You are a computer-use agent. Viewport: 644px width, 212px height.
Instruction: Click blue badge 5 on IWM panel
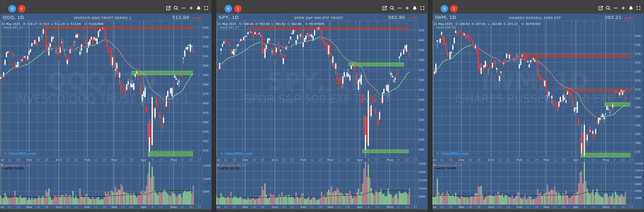pos(444,9)
